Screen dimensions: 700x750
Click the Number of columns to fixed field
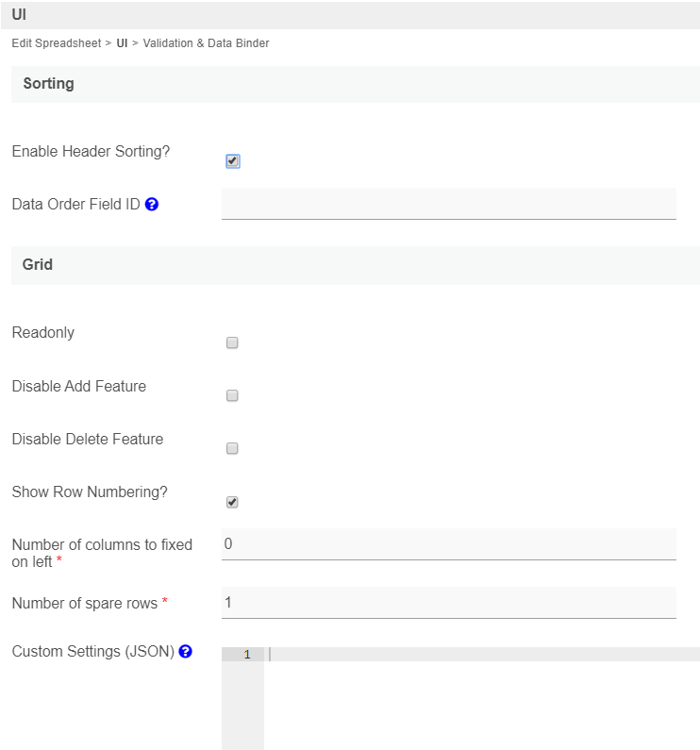(448, 544)
